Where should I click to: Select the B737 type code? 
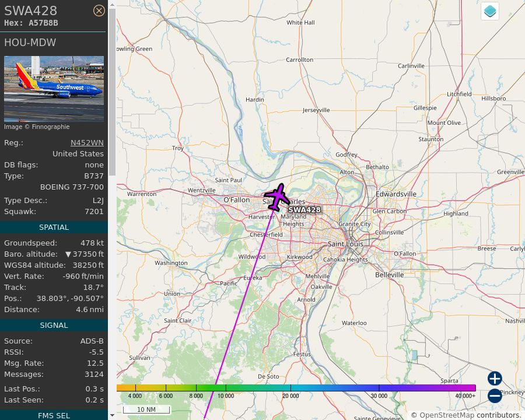pyautogui.click(x=94, y=176)
